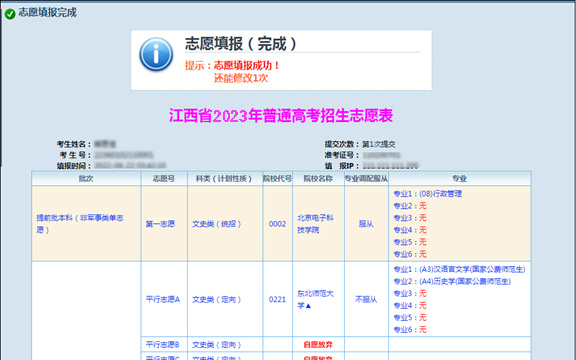Click the 志愿号 column header
This screenshot has width=576, height=360.
(x=164, y=179)
